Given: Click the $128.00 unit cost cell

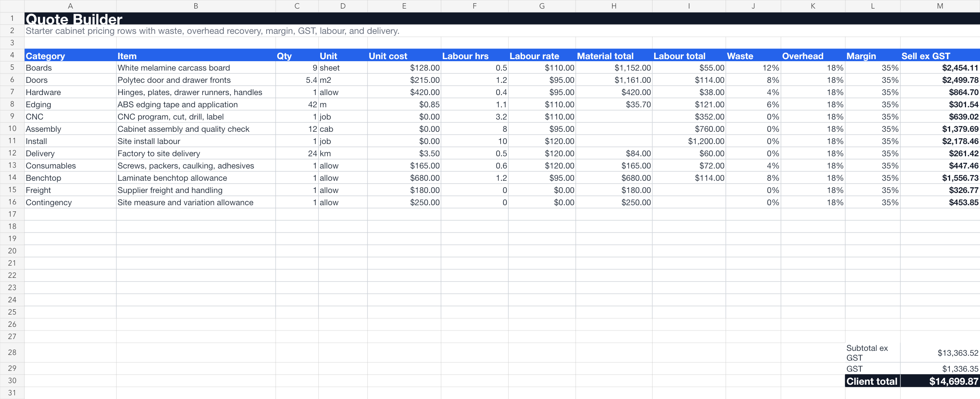Looking at the screenshot, I should [404, 68].
